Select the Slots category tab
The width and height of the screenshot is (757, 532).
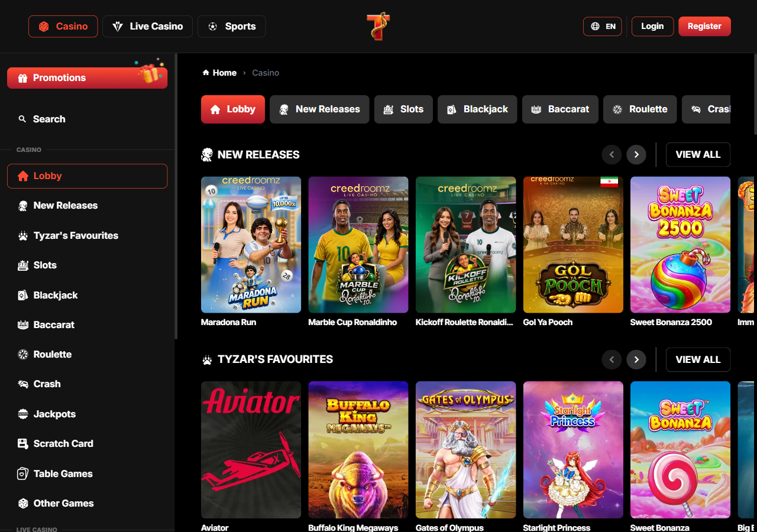point(403,109)
